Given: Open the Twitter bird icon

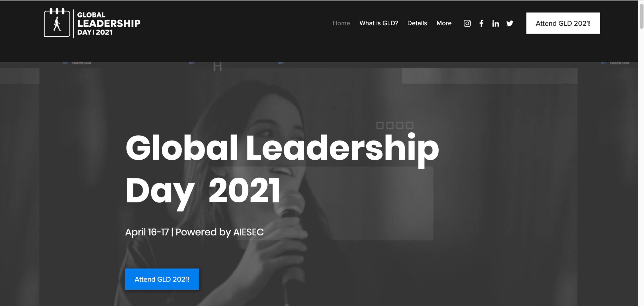Looking at the screenshot, I should click(510, 23).
